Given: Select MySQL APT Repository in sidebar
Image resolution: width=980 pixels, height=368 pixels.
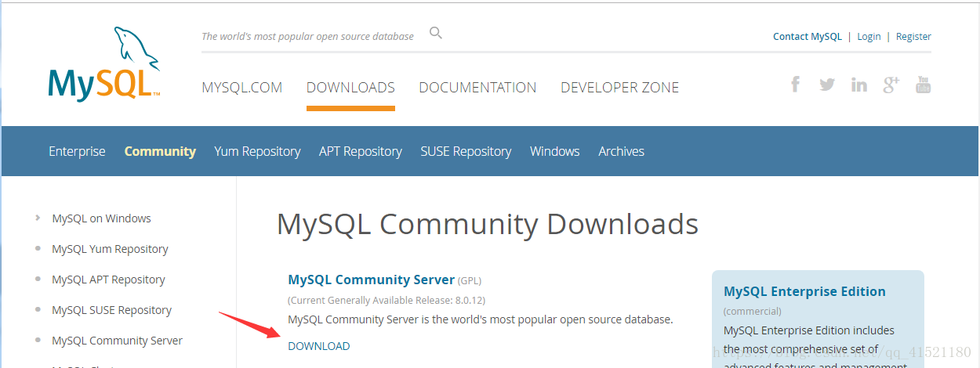Looking at the screenshot, I should pos(108,280).
